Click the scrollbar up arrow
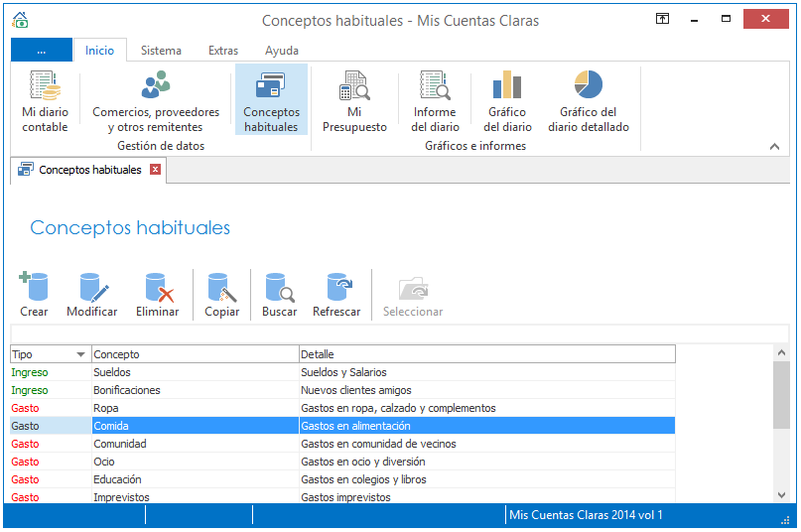The width and height of the screenshot is (801, 532). (781, 352)
